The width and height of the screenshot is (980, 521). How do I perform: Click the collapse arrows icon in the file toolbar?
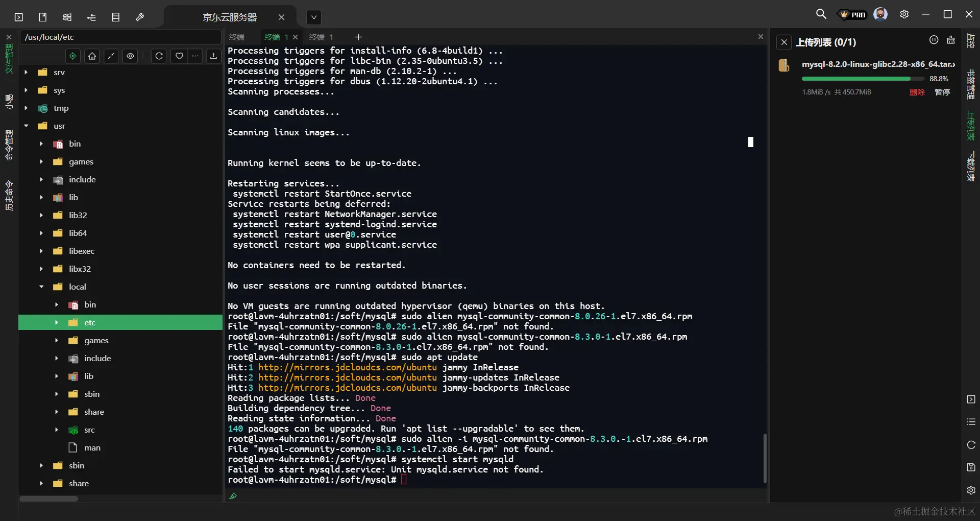[111, 56]
